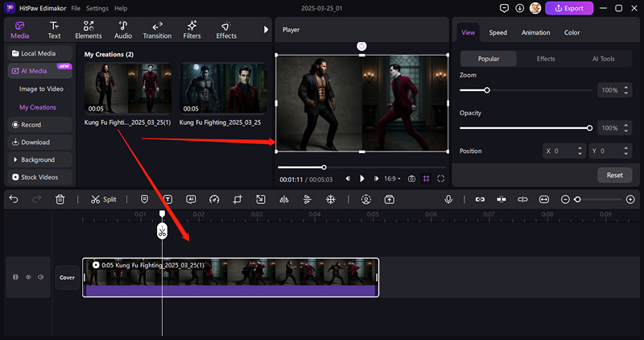This screenshot has width=644, height=340.
Task: Expand the Stock Videos section
Action: click(x=39, y=177)
